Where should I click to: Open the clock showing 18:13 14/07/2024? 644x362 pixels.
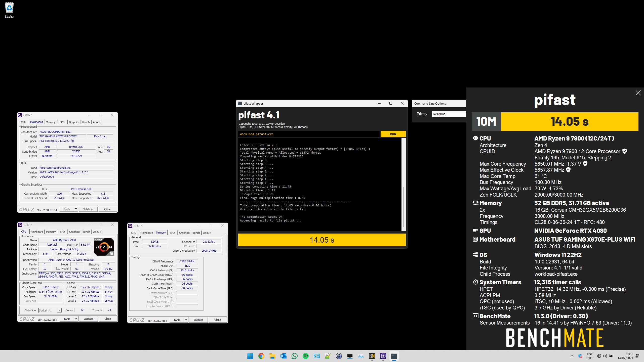pyautogui.click(x=625, y=356)
